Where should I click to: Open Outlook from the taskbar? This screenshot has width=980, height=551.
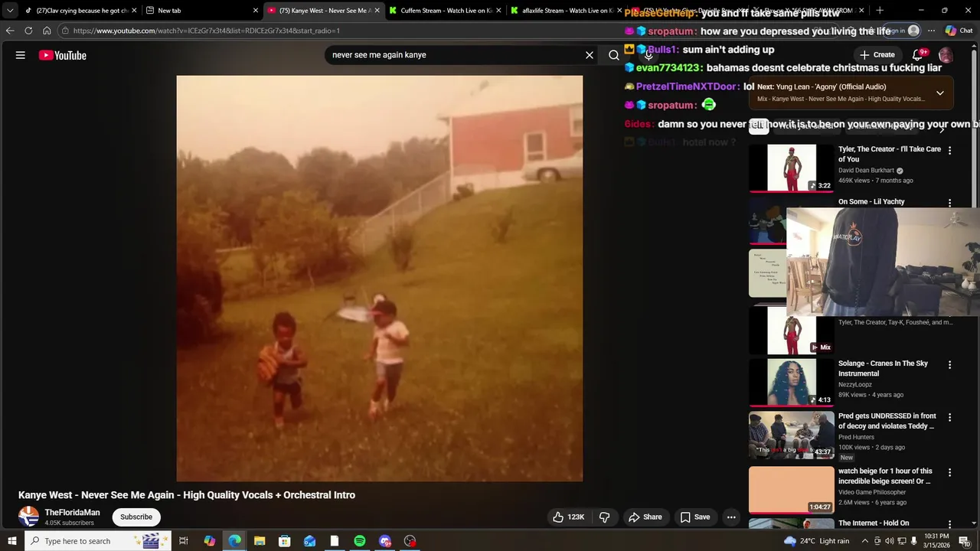click(309, 541)
